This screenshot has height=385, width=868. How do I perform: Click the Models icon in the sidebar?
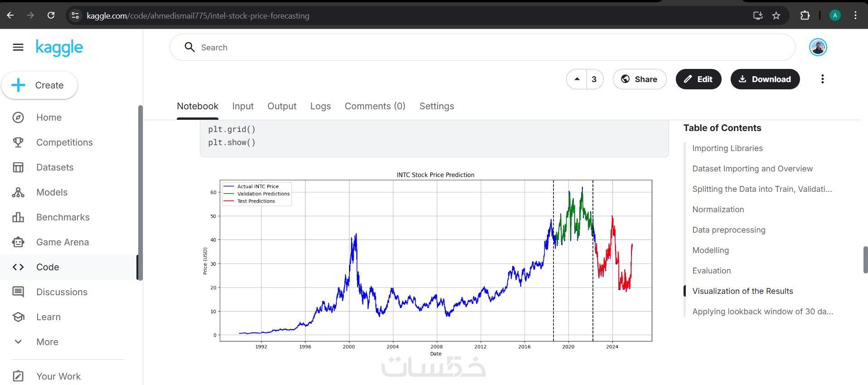pyautogui.click(x=18, y=192)
